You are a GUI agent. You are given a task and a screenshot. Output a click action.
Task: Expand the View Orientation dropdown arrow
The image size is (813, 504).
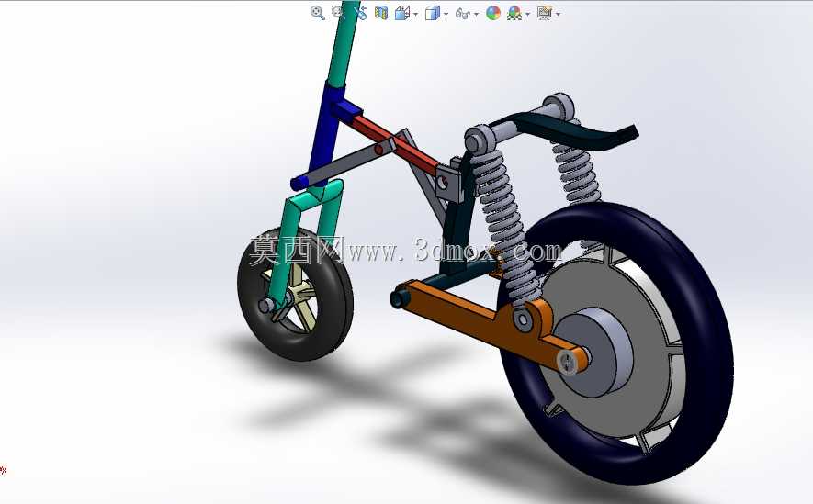point(416,14)
